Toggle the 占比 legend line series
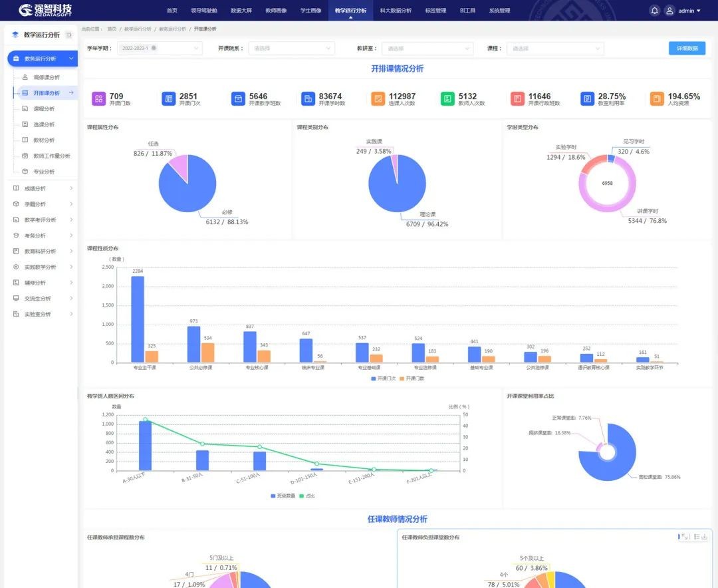This screenshot has height=588, width=718. click(x=306, y=496)
